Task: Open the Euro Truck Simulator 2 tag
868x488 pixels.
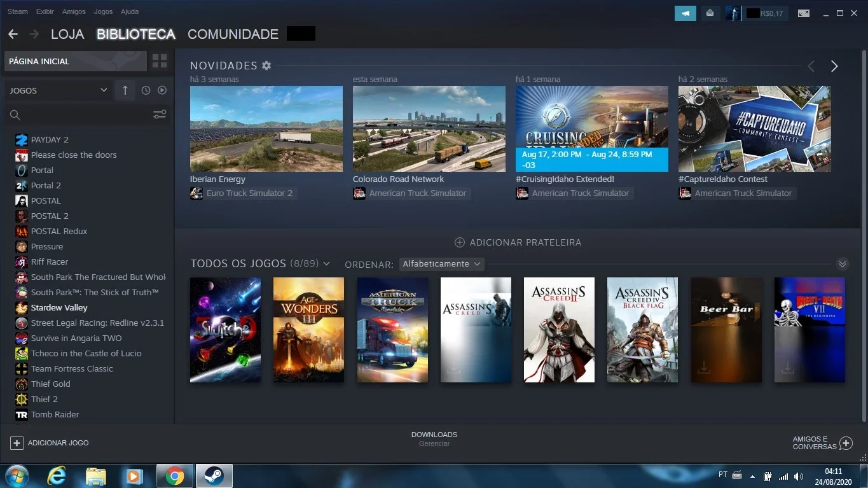Action: tap(243, 193)
